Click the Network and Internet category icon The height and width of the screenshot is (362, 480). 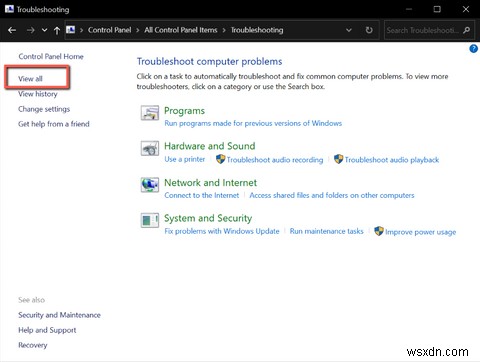coord(150,184)
